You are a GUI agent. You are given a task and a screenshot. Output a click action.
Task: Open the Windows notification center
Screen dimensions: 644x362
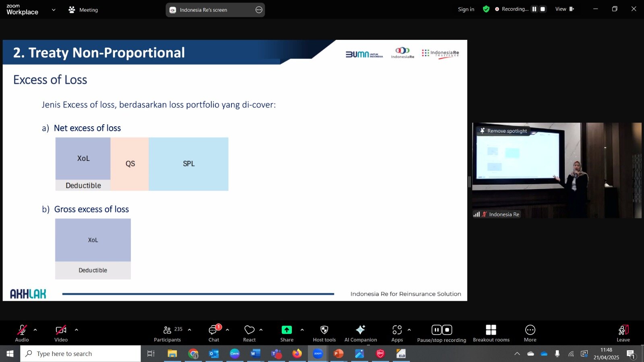(x=631, y=354)
